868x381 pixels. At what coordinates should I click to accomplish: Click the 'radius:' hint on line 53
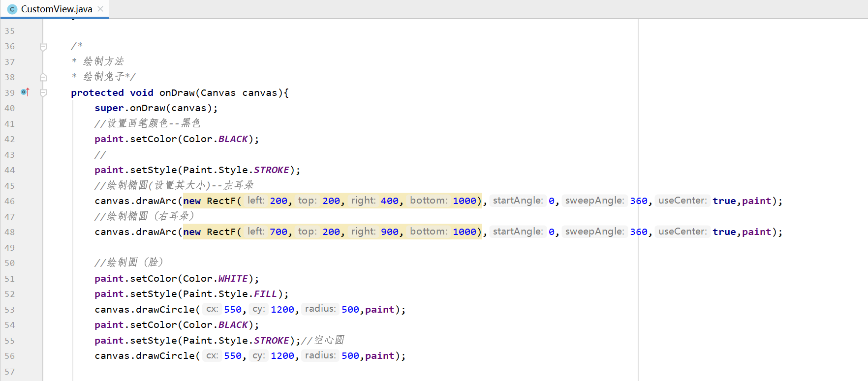[x=320, y=309]
